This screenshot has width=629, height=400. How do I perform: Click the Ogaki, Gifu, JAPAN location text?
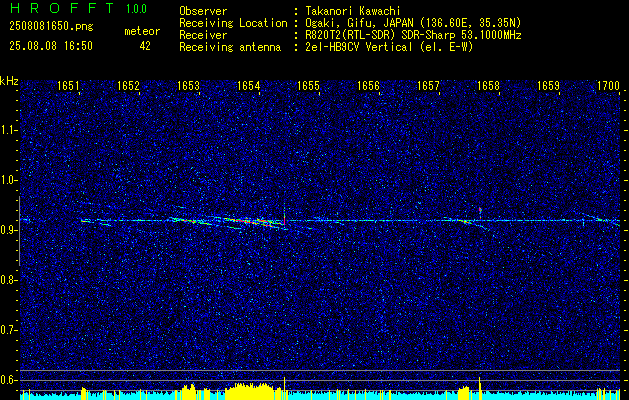click(x=413, y=23)
